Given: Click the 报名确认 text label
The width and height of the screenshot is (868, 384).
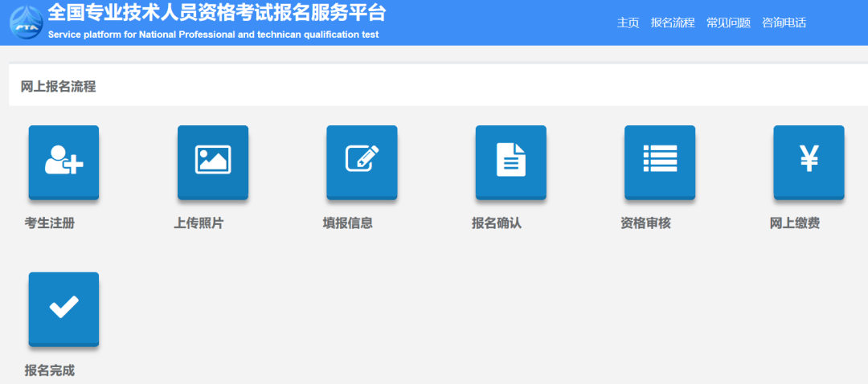Looking at the screenshot, I should click(497, 223).
